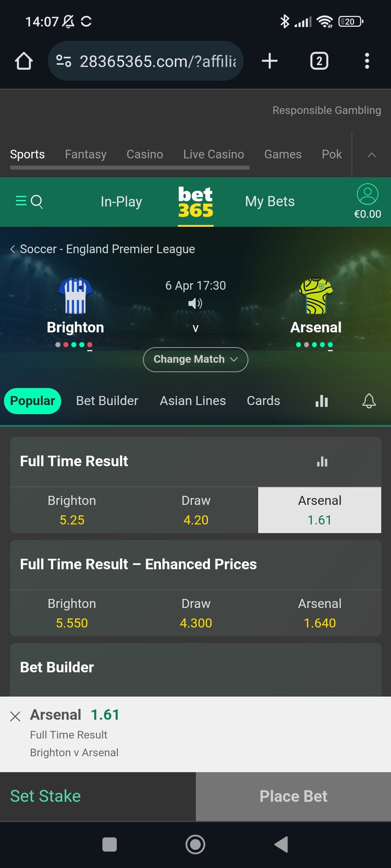391x868 pixels.
Task: Expand the Change Match dropdown
Action: (x=195, y=359)
